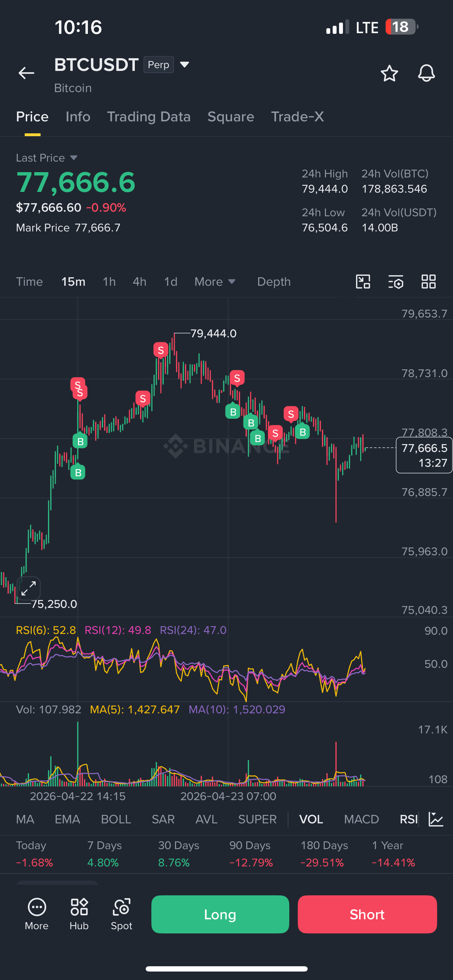453x980 pixels.
Task: Switch chart to 4h timeframe
Action: coord(140,282)
